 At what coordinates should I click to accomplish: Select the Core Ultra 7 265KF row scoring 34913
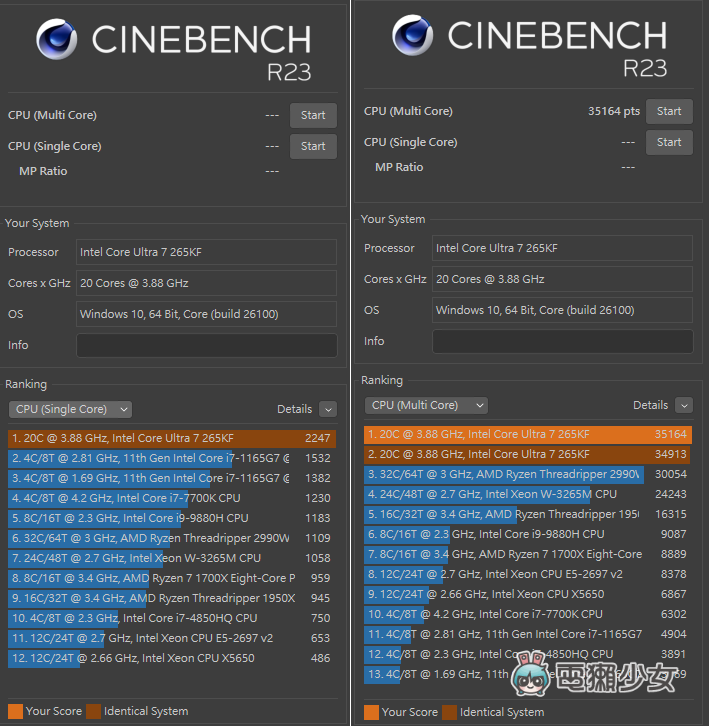528,454
